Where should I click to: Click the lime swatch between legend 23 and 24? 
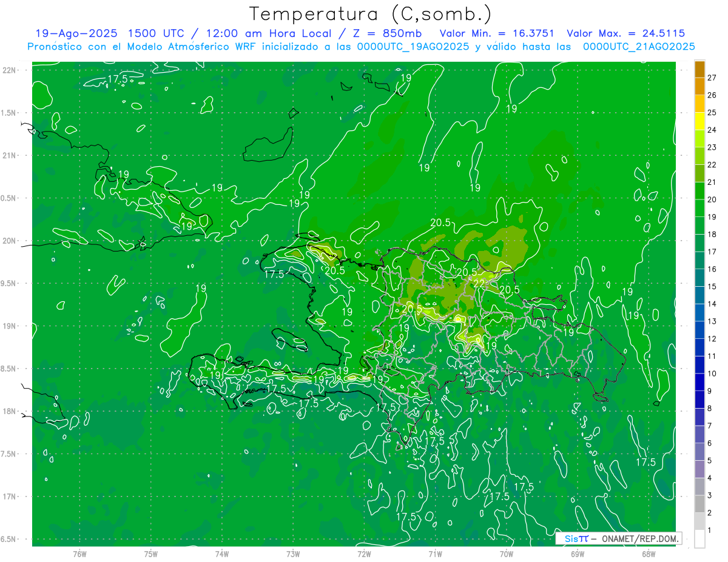coord(699,139)
